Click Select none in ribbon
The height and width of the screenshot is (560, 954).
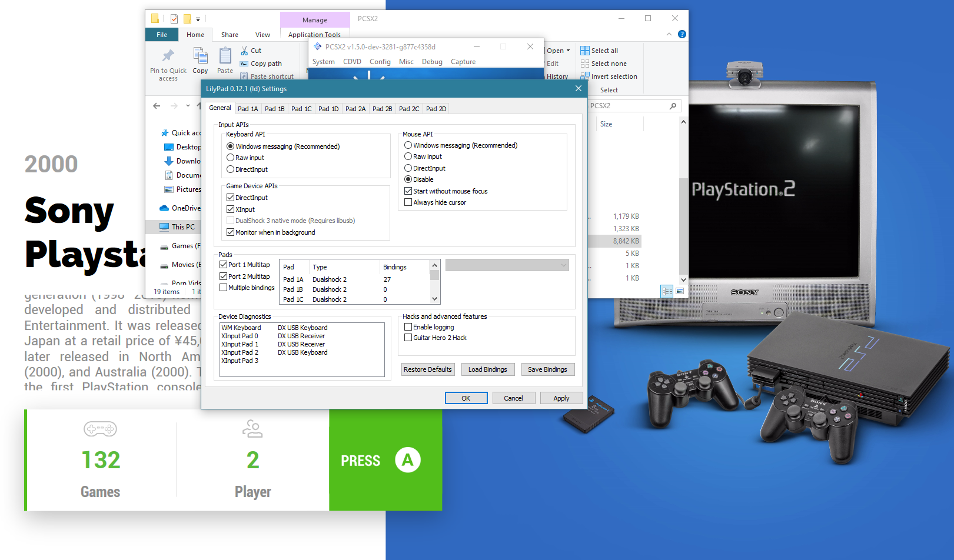(603, 64)
